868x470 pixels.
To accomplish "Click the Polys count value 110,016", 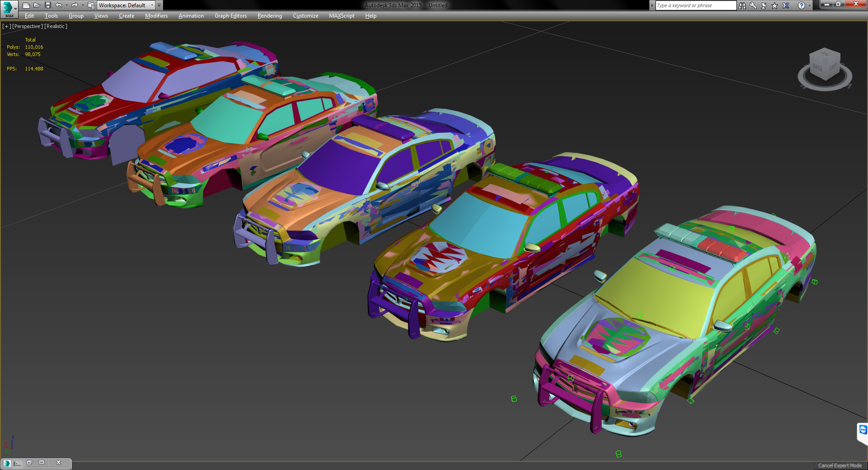I will tap(34, 47).
